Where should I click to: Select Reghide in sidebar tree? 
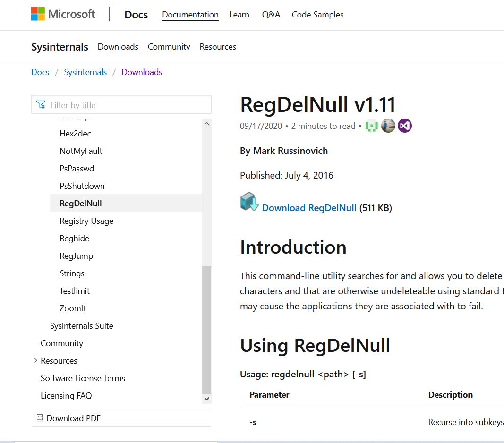pos(74,238)
